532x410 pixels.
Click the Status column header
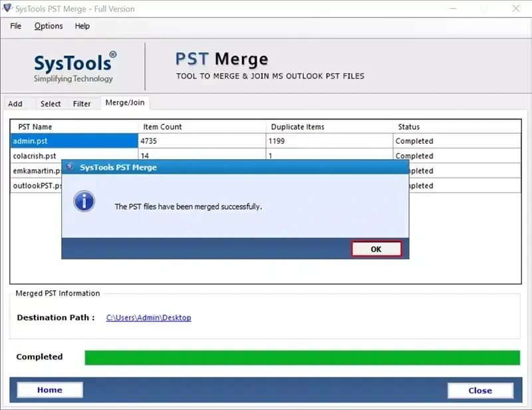(x=457, y=126)
